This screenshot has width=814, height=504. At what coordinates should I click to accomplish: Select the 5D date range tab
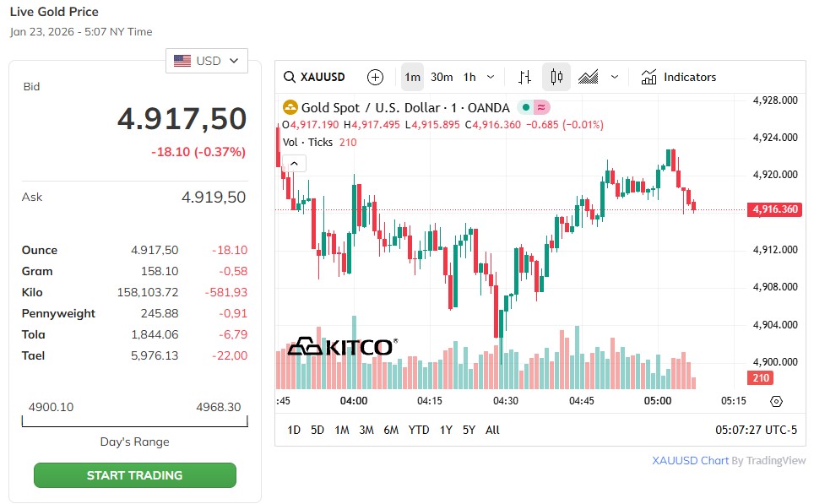(317, 430)
